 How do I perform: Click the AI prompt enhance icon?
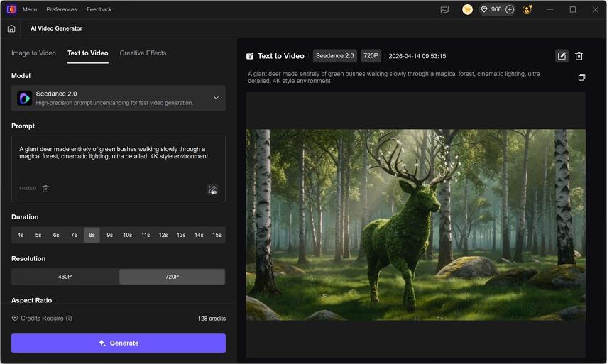[212, 189]
